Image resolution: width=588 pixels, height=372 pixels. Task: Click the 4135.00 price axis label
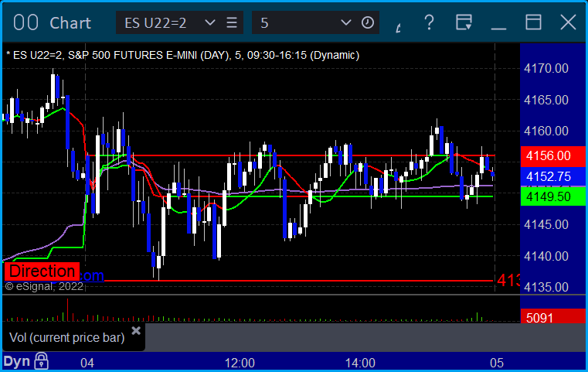pyautogui.click(x=546, y=287)
